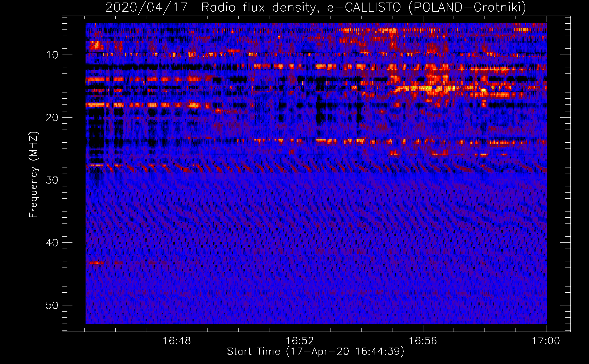Click the 16:52 time tick label
The image size is (589, 364).
300,341
